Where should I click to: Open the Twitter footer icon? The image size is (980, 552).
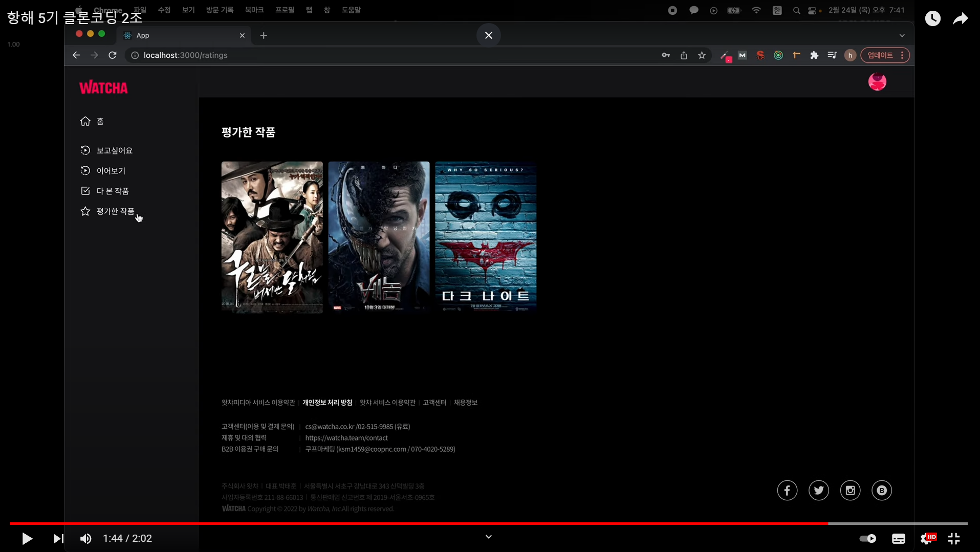[x=818, y=490]
